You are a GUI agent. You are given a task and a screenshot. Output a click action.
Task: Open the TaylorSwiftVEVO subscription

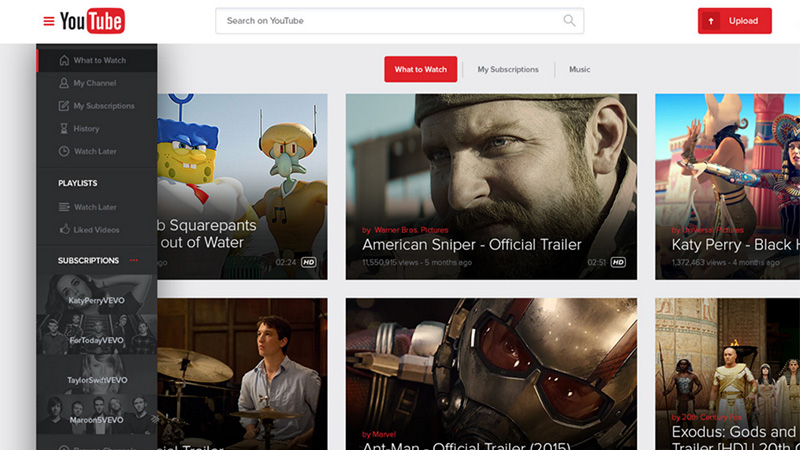coord(97,374)
